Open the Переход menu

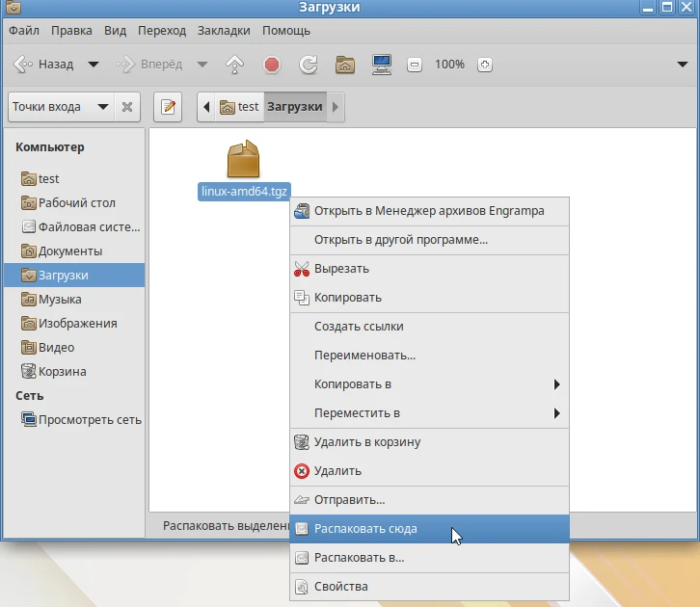tap(162, 31)
